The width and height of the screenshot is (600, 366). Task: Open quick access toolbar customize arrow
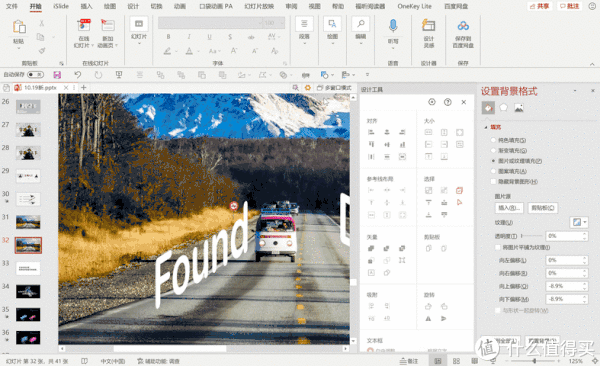(x=367, y=75)
